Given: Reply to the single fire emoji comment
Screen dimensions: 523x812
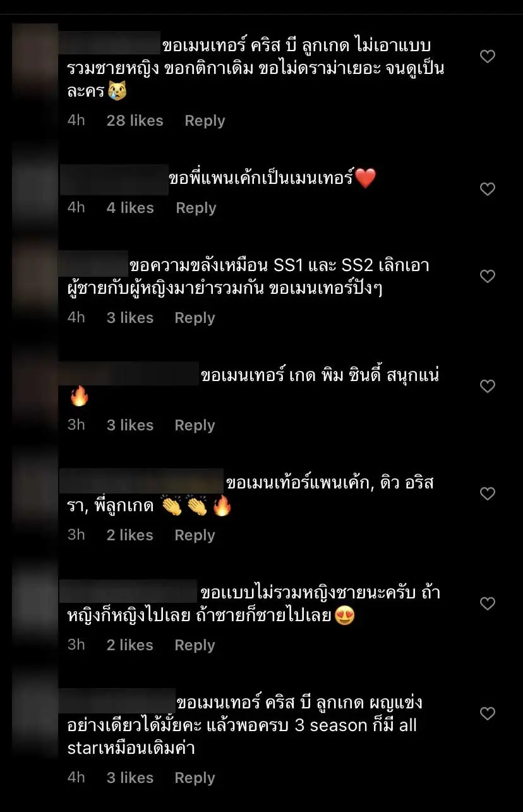Looking at the screenshot, I should (195, 425).
